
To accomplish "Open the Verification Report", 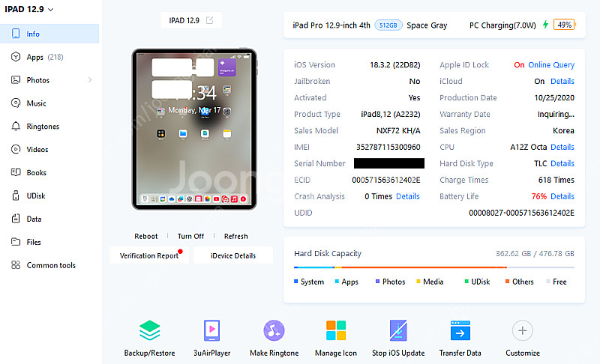I will 149,255.
